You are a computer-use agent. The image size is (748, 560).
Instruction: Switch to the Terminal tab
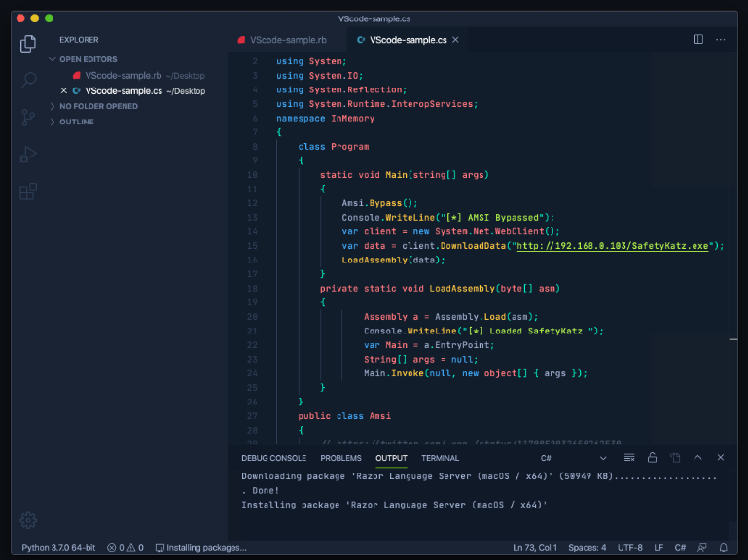pos(440,458)
